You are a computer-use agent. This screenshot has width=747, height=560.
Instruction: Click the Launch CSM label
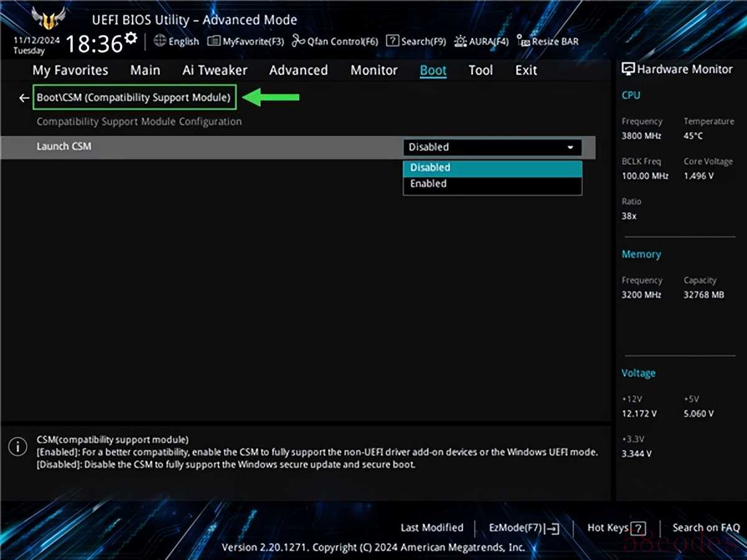click(x=63, y=146)
